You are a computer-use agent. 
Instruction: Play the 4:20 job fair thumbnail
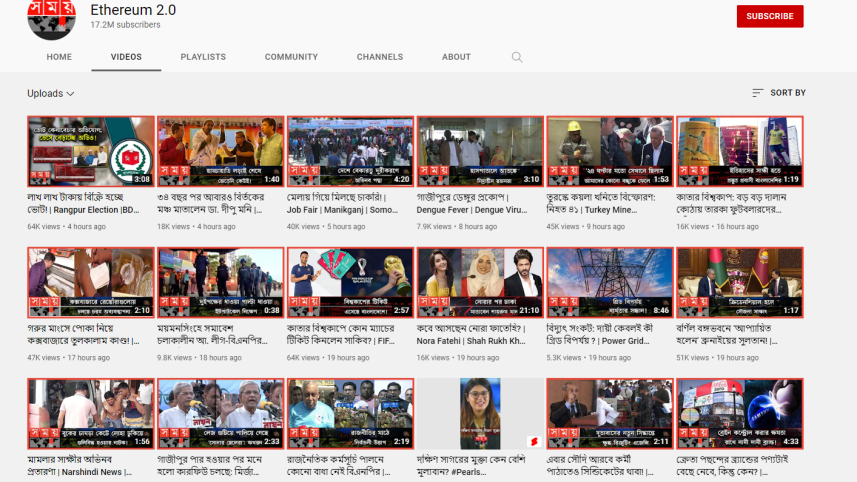click(x=350, y=151)
